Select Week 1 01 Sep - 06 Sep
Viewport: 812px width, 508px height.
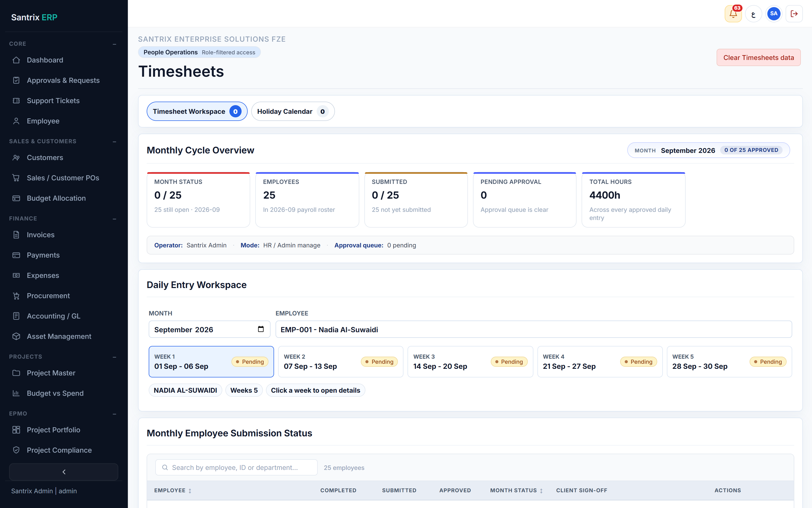tap(211, 362)
